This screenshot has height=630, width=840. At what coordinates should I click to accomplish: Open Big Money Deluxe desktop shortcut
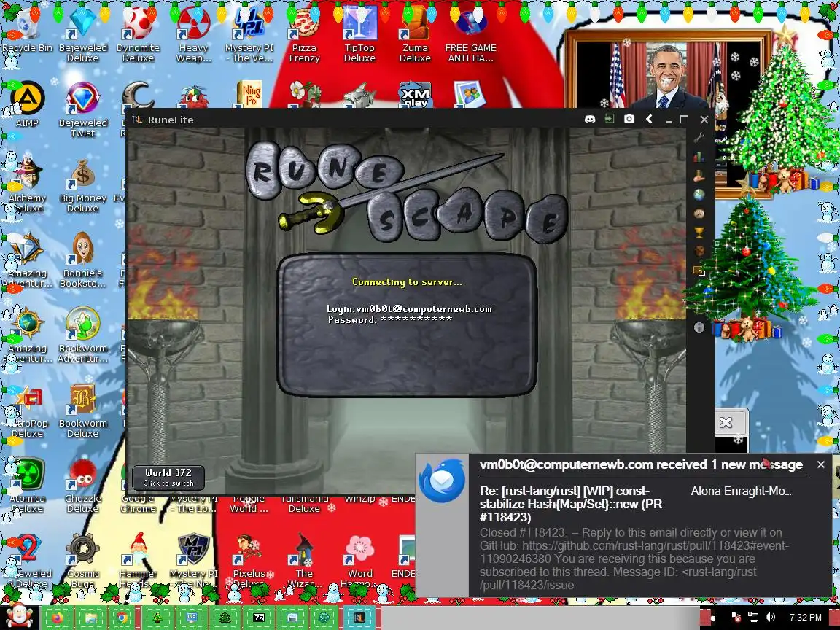(x=83, y=185)
